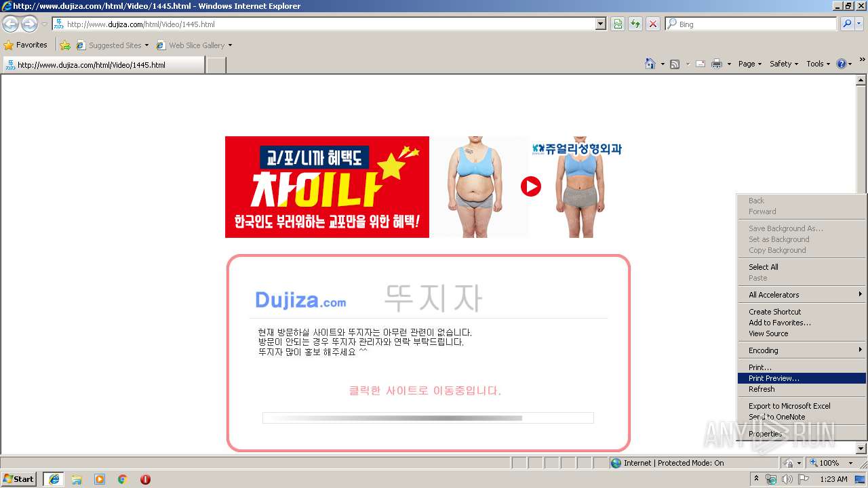Image resolution: width=868 pixels, height=488 pixels.
Task: Toggle the Compatibility View icon
Action: (618, 24)
